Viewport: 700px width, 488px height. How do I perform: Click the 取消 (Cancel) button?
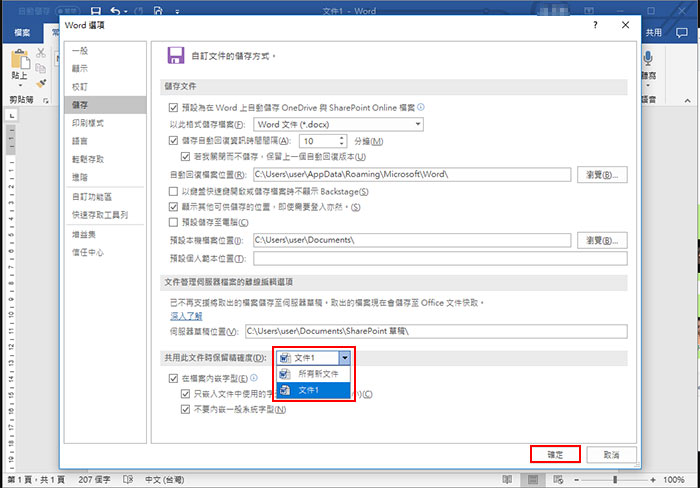[x=611, y=455]
